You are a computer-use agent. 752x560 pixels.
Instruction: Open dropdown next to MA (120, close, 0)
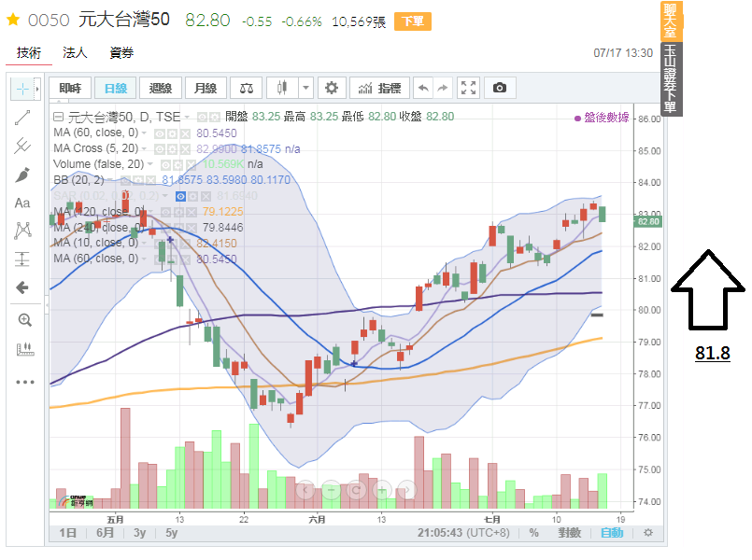click(150, 212)
